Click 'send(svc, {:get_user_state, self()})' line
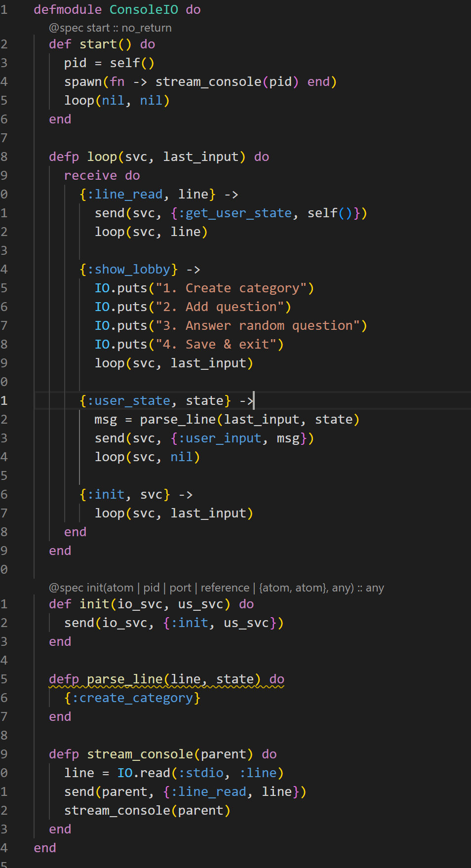 pos(231,213)
